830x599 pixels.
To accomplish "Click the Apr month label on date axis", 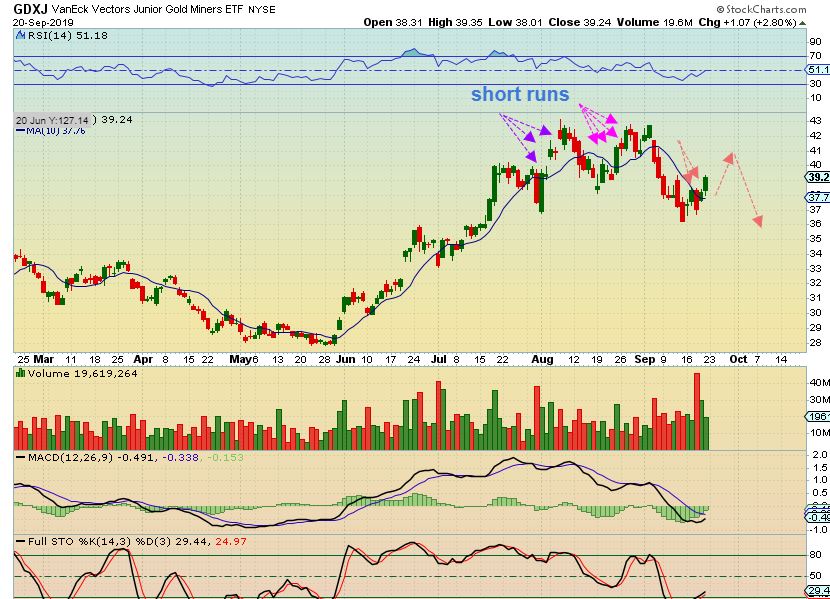I will point(143,359).
